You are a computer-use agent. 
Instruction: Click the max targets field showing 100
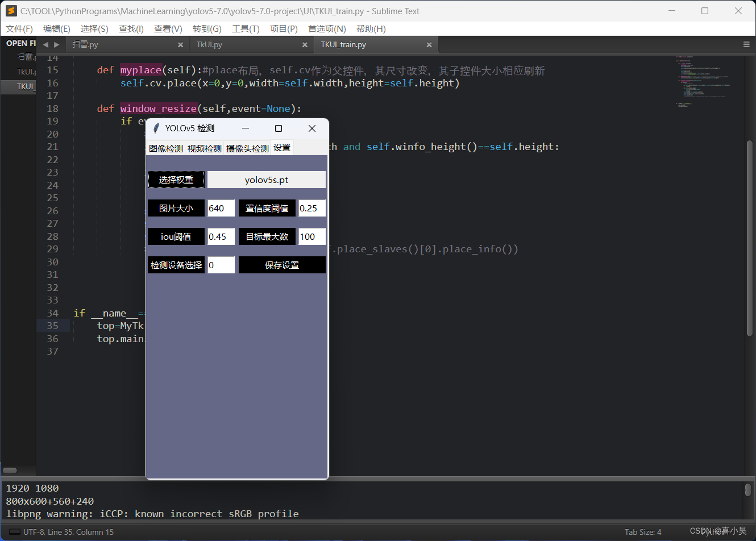point(312,236)
